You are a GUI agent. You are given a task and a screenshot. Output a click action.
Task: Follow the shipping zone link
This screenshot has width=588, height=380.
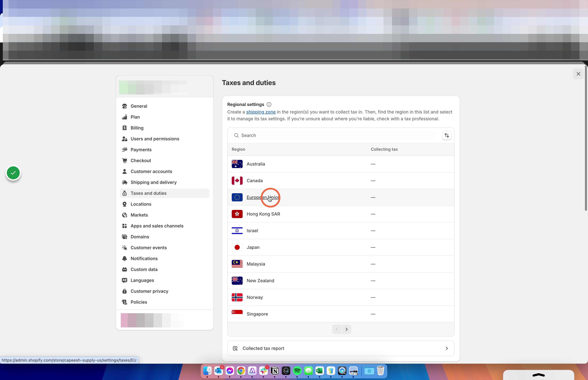[x=261, y=112]
